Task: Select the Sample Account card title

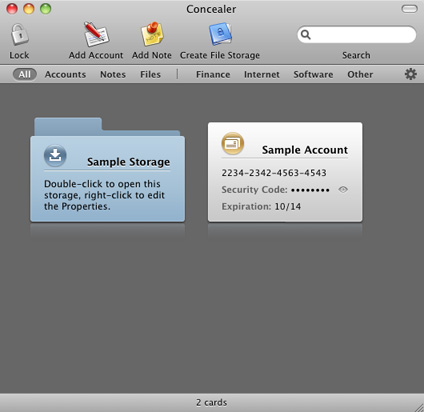Action: coord(305,150)
